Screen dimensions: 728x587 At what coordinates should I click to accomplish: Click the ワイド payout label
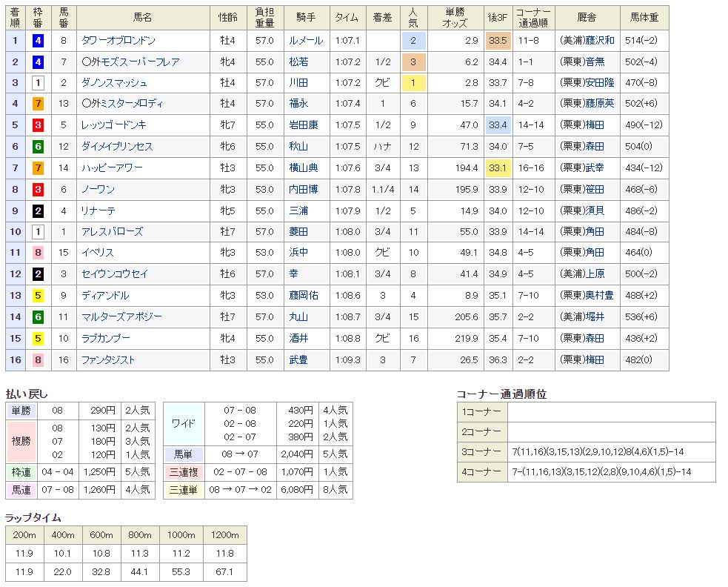[184, 423]
